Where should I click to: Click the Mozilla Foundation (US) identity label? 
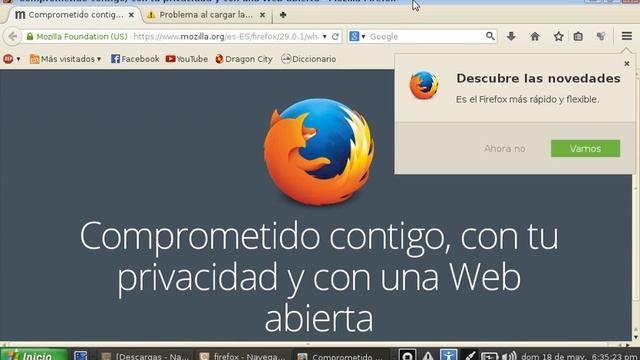[x=82, y=37]
